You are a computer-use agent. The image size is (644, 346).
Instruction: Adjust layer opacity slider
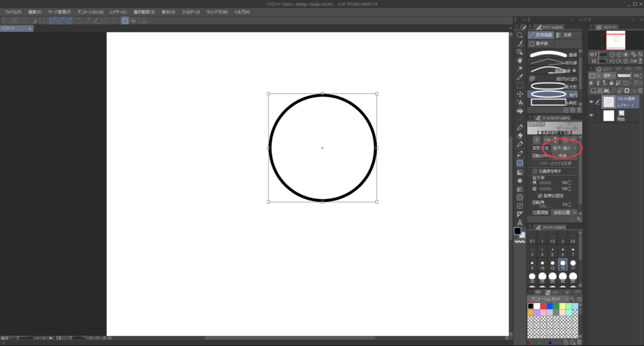coord(624,76)
